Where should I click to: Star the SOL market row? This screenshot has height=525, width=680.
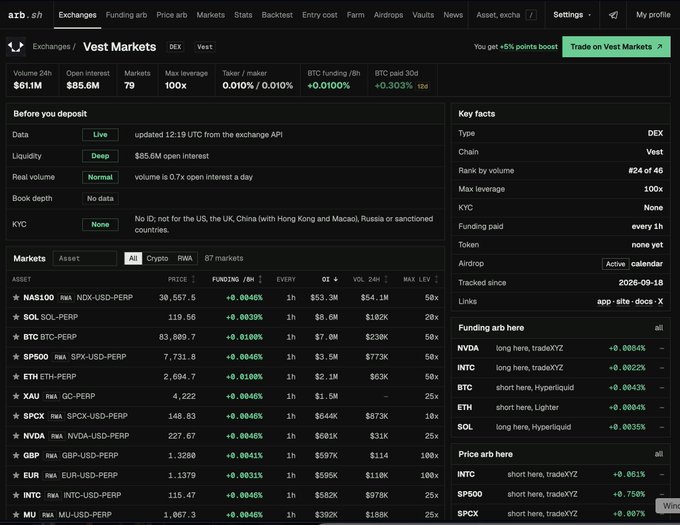[x=16, y=317]
